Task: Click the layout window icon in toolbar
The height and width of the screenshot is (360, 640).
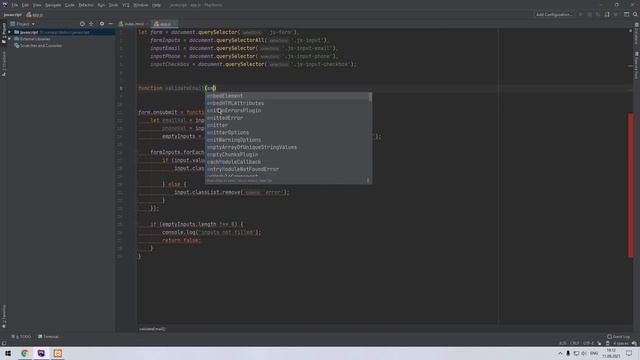Action: (x=627, y=15)
